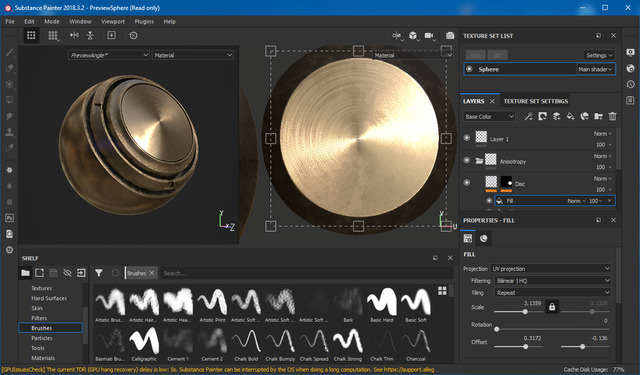Adjust the left Offset slider
Viewport: 640px width, 375px height.
518,346
